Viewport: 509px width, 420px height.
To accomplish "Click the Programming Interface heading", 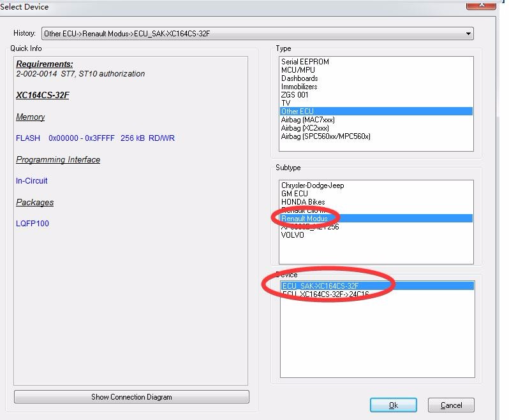I will [58, 159].
